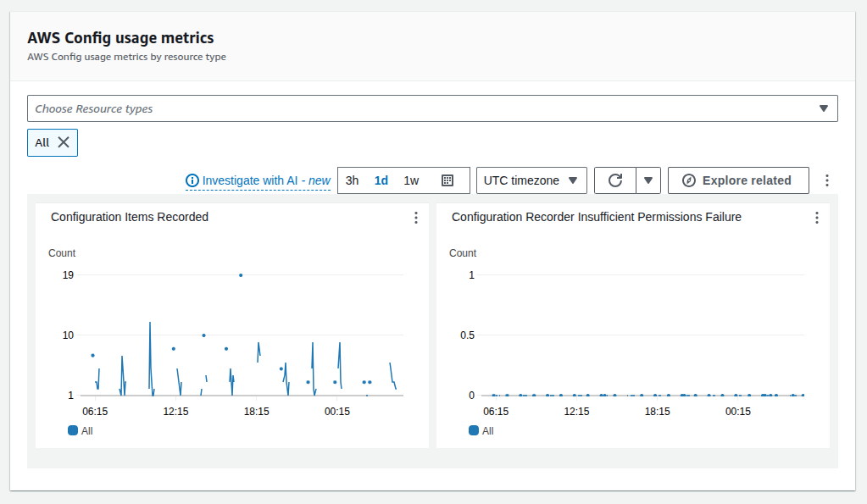The height and width of the screenshot is (504, 867).
Task: Open the Configuration Recorder Permissions Failure widget menu
Action: (x=816, y=217)
